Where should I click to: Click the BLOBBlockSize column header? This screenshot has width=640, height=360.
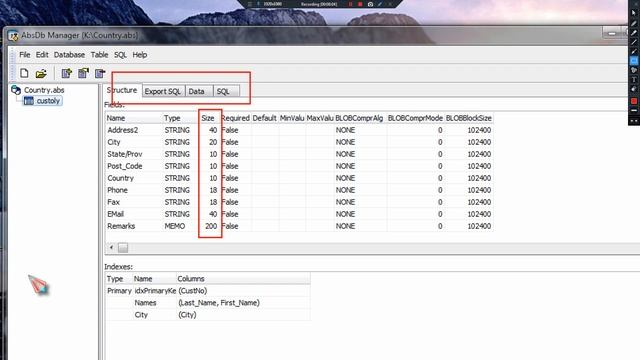pos(469,118)
